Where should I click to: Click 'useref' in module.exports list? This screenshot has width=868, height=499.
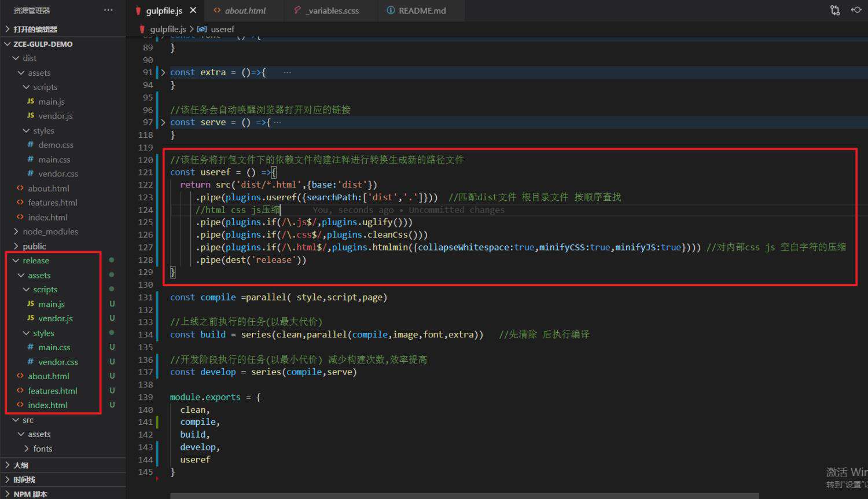(x=195, y=460)
